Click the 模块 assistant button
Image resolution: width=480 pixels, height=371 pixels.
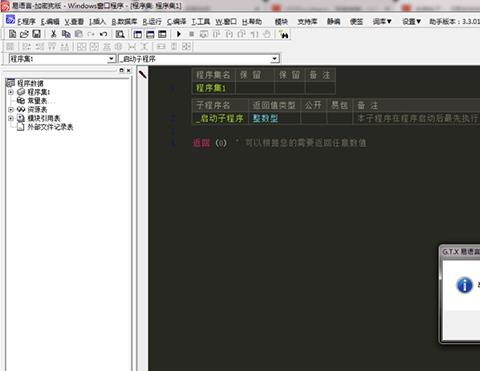[x=281, y=22]
